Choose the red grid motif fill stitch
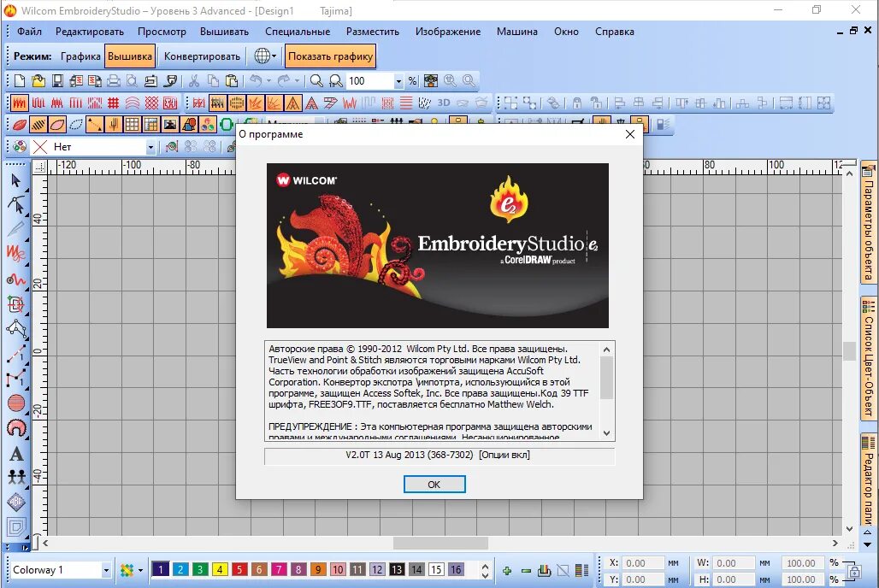 pos(114,103)
